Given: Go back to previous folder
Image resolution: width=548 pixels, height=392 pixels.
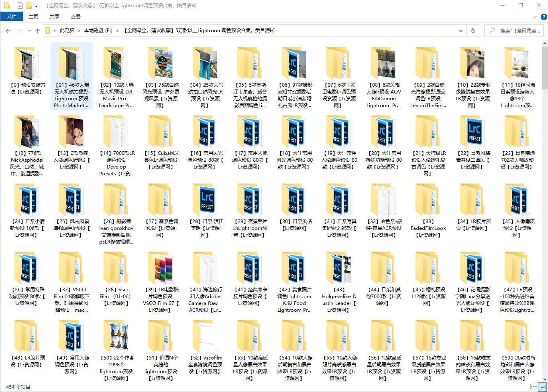Looking at the screenshot, I should 8,30.
